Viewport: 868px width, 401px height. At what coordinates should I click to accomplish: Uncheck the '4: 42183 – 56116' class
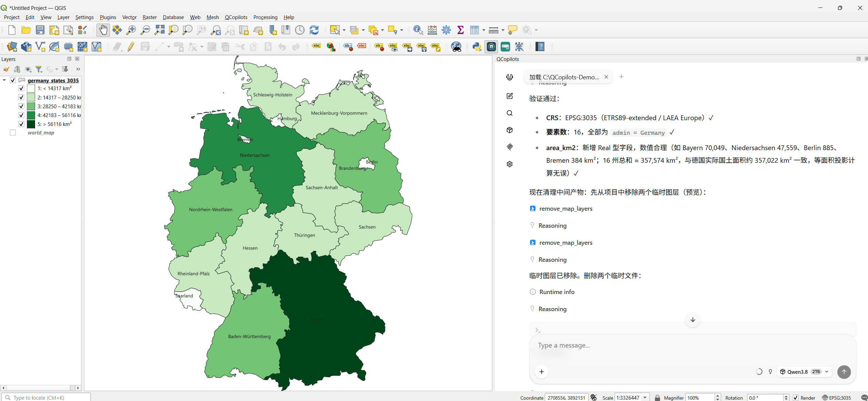[21, 115]
